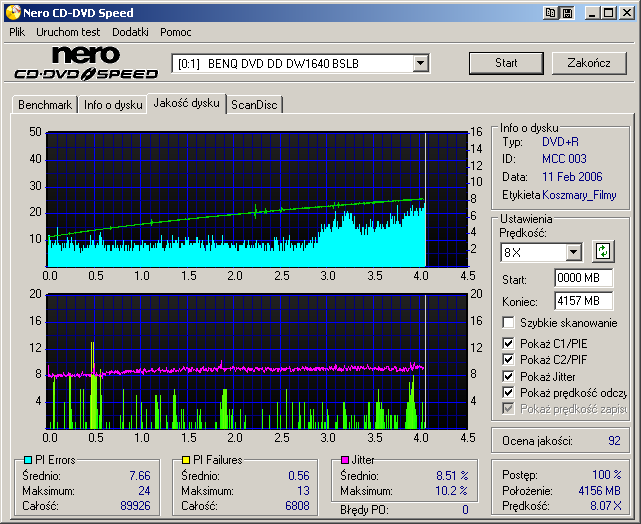Click the Start button

(506, 63)
